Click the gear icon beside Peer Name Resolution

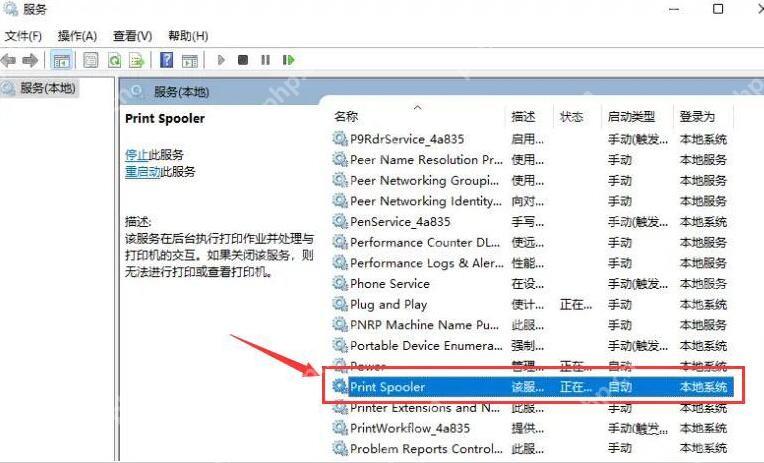(340, 159)
